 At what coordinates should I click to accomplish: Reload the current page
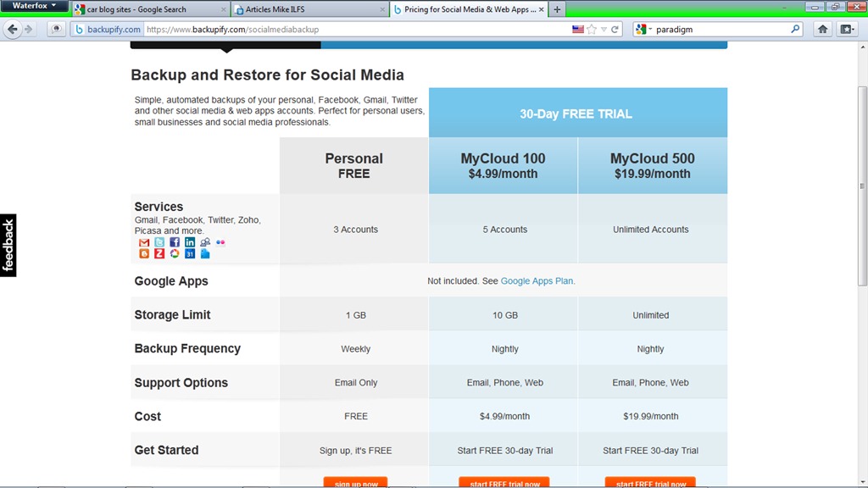pyautogui.click(x=615, y=29)
